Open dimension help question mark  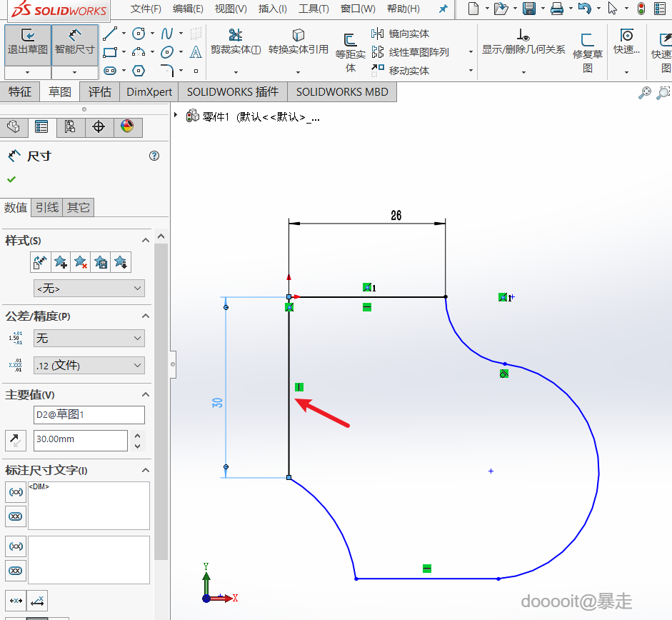(154, 156)
